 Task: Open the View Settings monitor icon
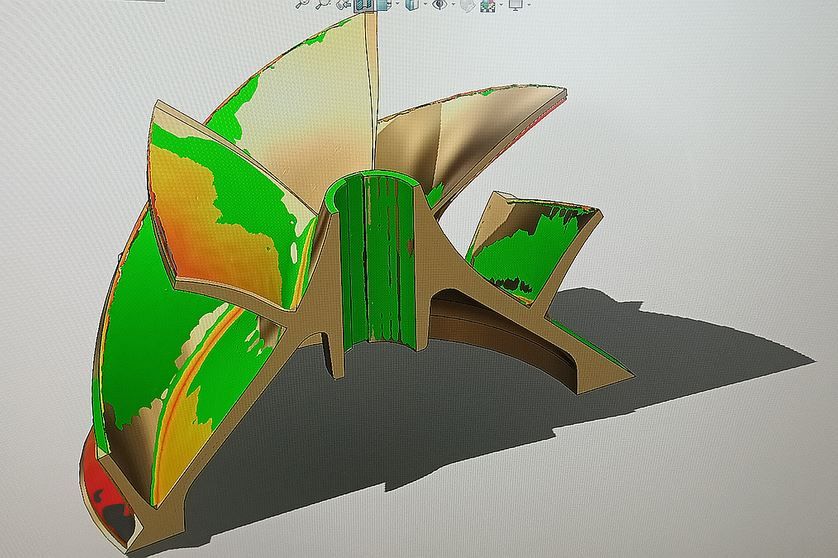pos(516,5)
